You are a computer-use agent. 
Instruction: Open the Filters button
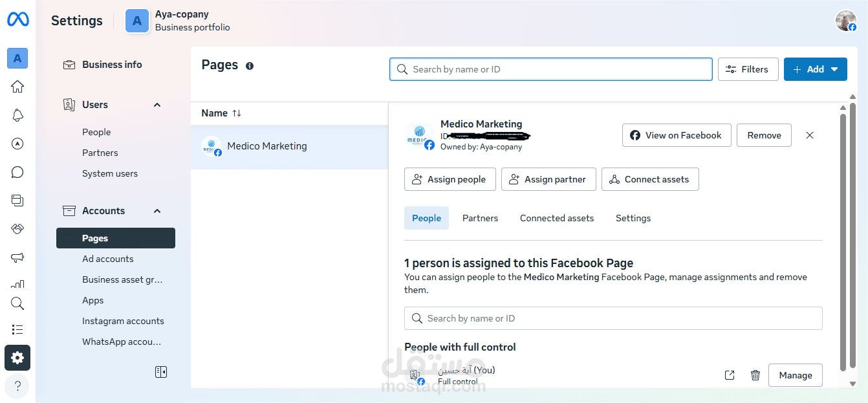[748, 69]
